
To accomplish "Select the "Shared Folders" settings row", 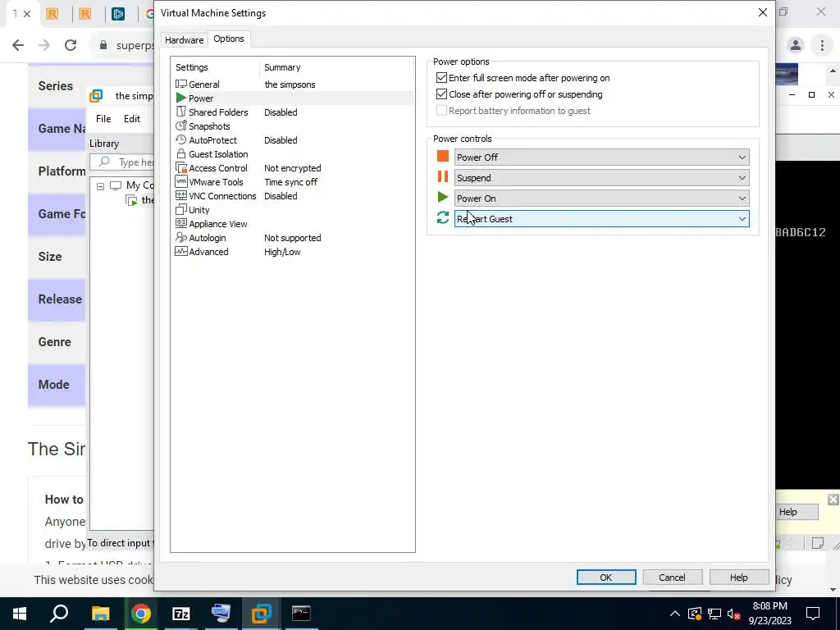I will pos(292,112).
